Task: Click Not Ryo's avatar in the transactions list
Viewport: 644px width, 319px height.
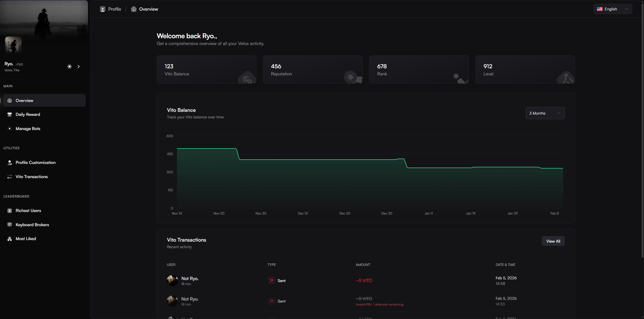Action: [172, 281]
